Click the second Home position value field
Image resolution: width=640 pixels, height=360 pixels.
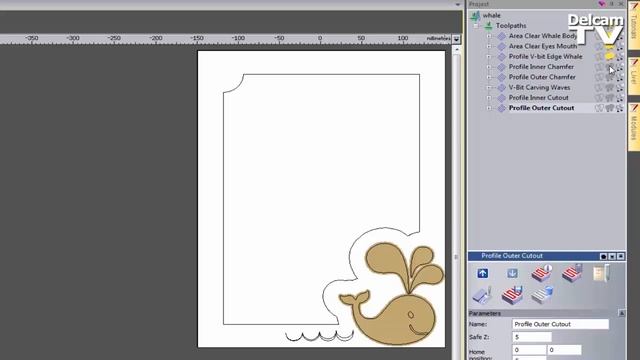click(x=564, y=350)
